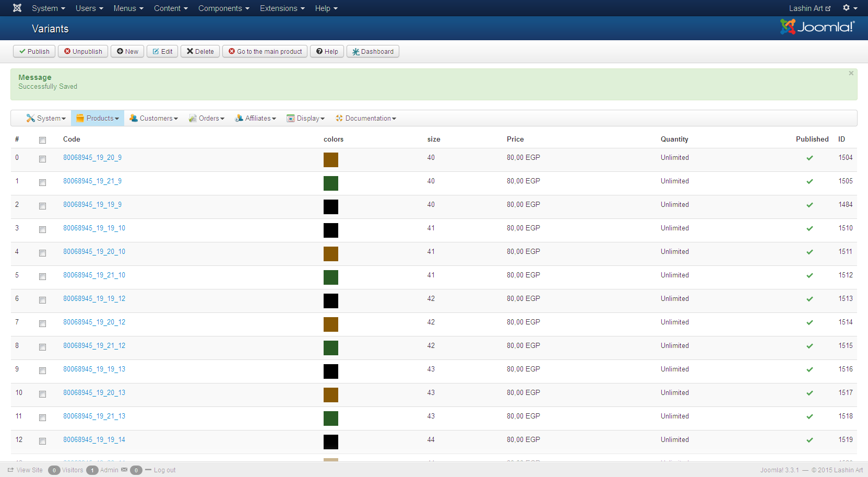Tick the checkbox for 80068945_19_21_10

(x=42, y=276)
